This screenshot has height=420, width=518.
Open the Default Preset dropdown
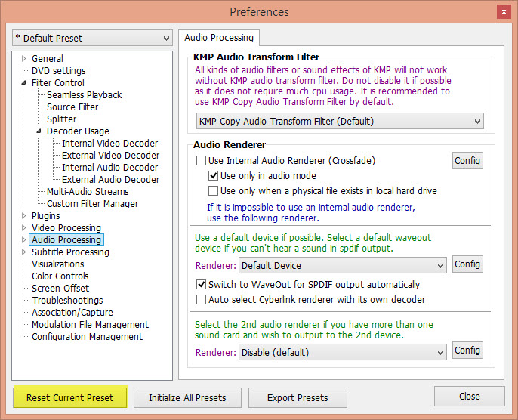point(92,38)
